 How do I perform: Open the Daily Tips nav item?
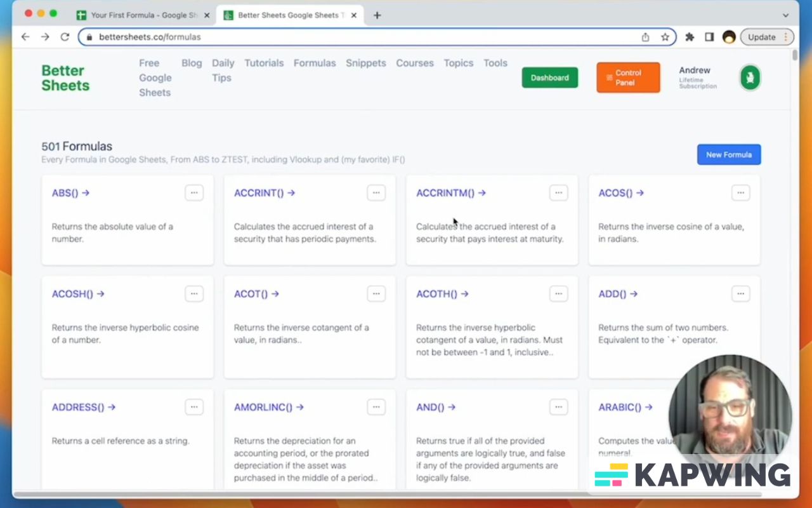(x=223, y=70)
